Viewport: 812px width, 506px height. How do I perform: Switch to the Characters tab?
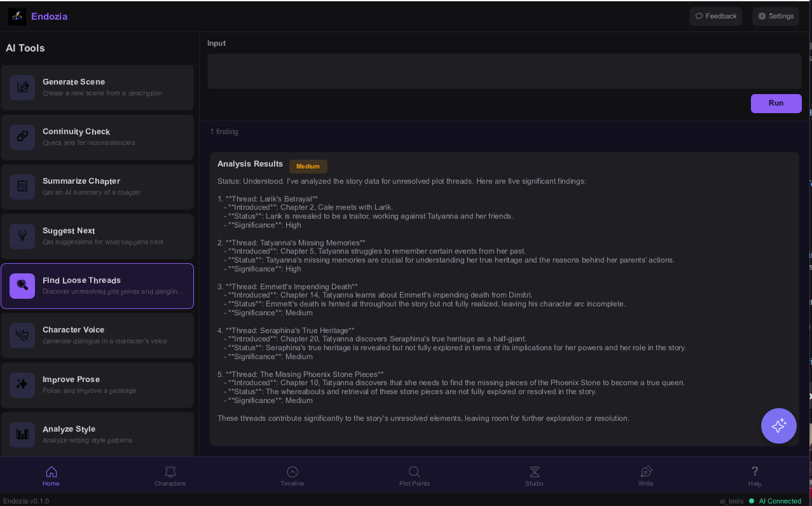click(x=170, y=475)
